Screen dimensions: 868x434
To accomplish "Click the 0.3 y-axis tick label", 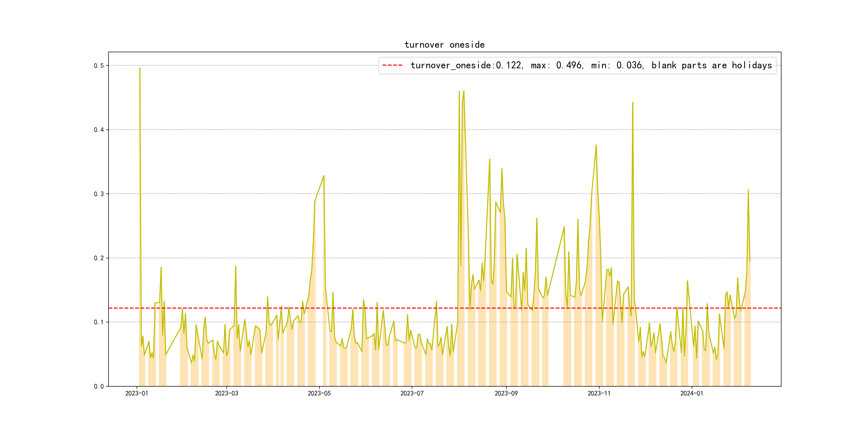I will click(x=99, y=194).
